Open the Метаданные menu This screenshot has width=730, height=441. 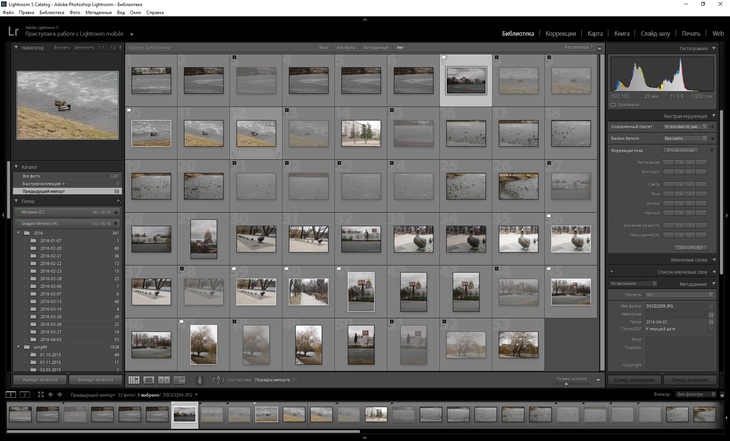[99, 13]
